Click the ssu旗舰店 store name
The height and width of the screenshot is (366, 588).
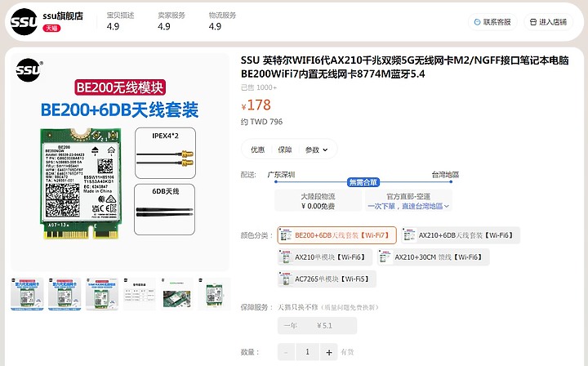[x=63, y=16]
